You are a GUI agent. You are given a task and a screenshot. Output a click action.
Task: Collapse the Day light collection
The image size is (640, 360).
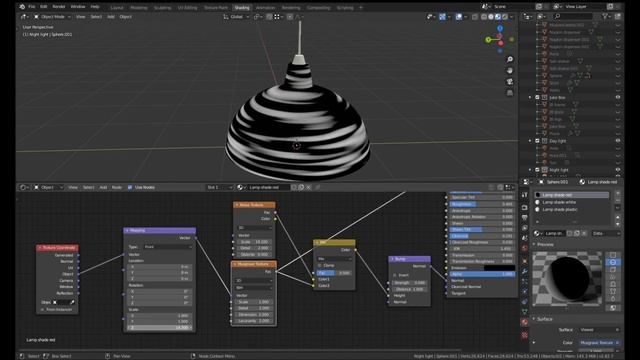coord(530,141)
